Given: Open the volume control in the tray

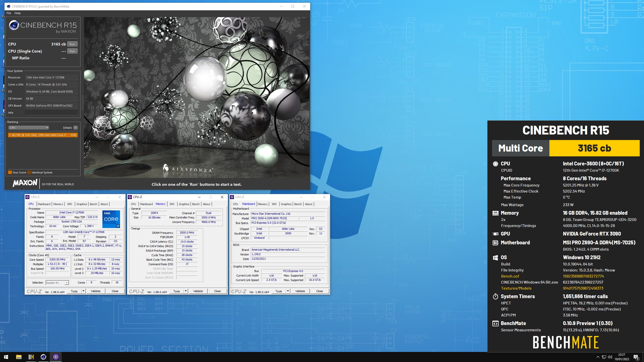Looking at the screenshot, I should (610, 357).
